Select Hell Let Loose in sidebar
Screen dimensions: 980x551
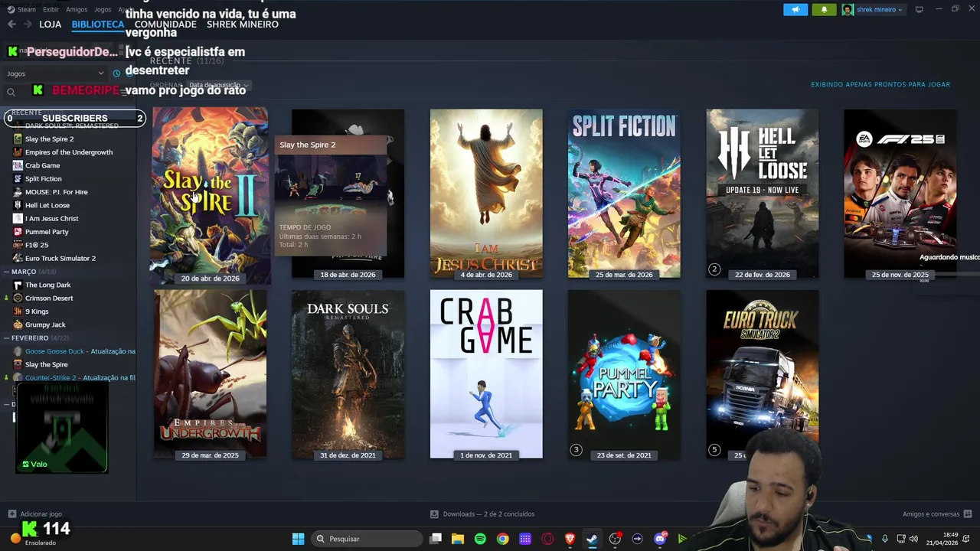click(x=47, y=205)
